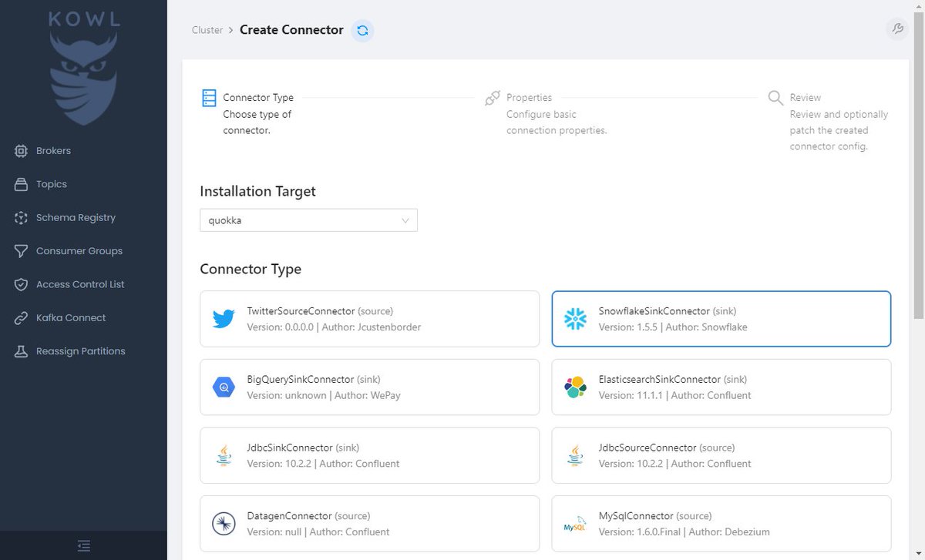
Task: Pick the BigQuerySinkConnector card
Action: [x=369, y=387]
